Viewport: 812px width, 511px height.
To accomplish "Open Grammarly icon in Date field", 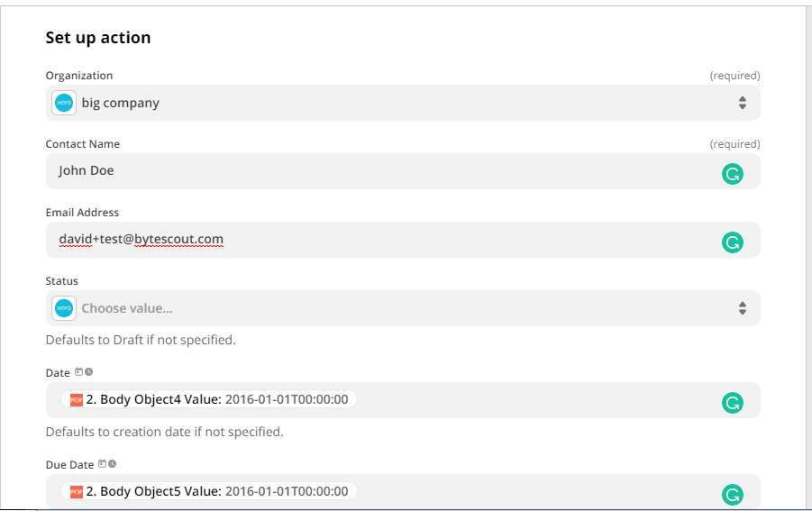I will 733,402.
